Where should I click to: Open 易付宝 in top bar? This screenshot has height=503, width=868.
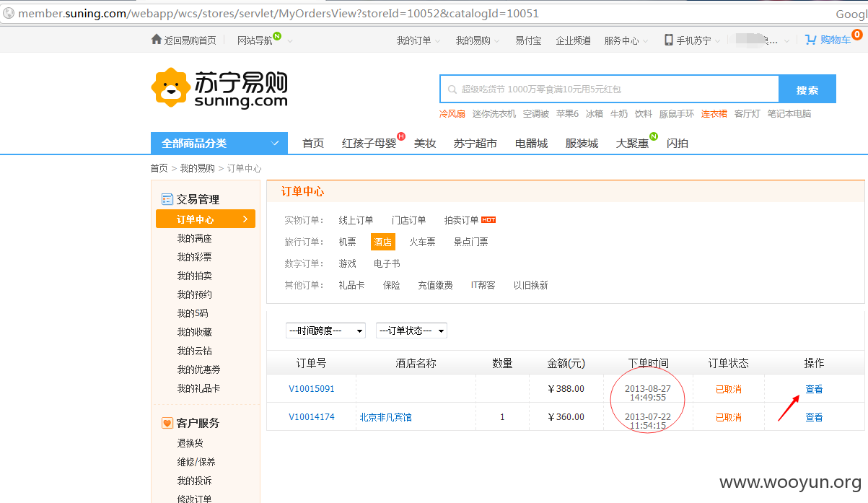point(528,40)
